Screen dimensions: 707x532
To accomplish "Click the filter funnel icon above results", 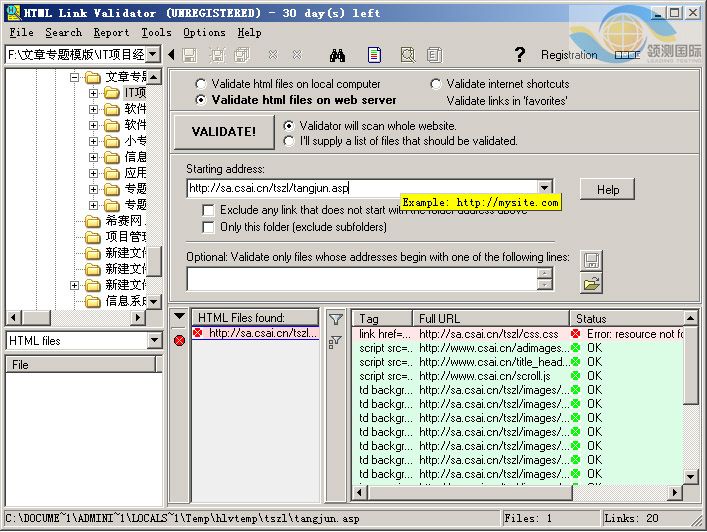I will [x=335, y=320].
